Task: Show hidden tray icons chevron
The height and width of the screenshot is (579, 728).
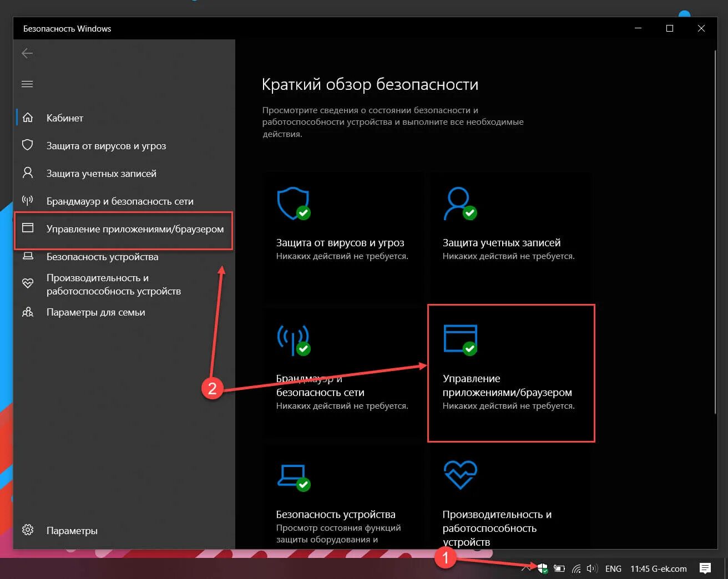Action: [x=525, y=568]
